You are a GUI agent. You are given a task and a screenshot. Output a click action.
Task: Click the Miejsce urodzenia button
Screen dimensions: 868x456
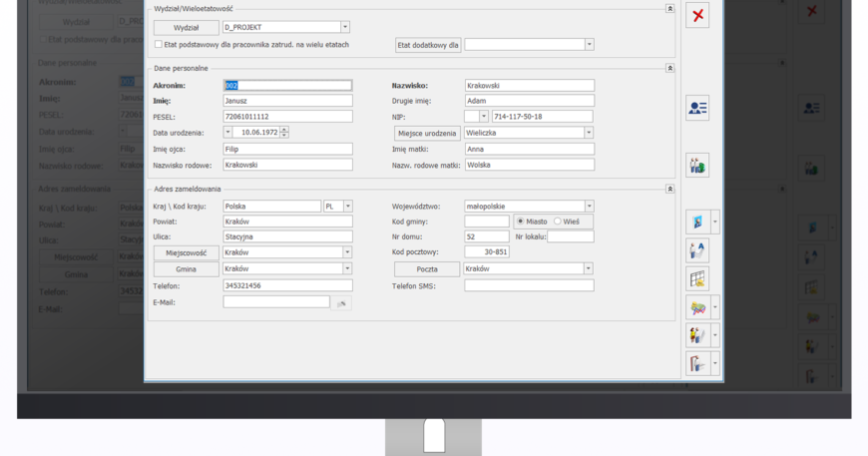pos(427,133)
